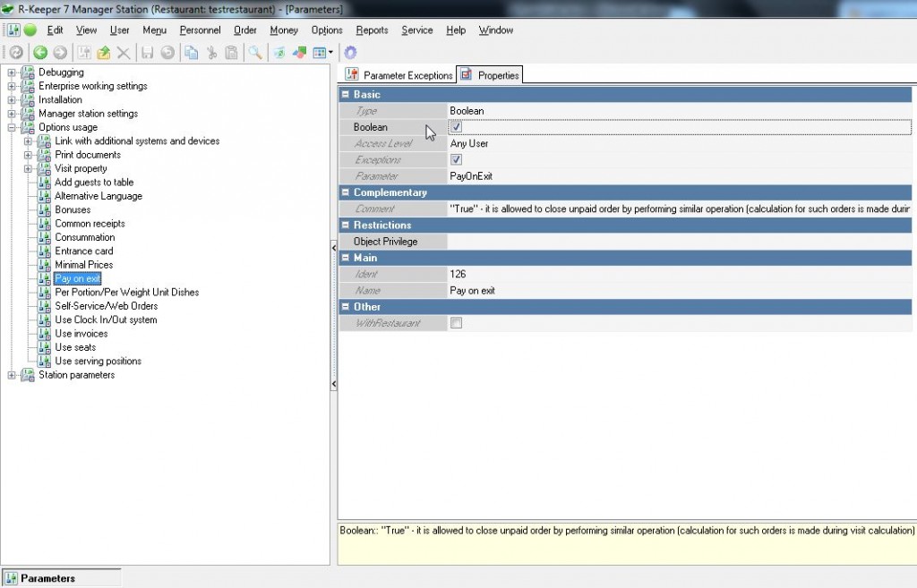Collapse the Restrictions properties section
Screen dimensions: 917x588
click(x=346, y=225)
